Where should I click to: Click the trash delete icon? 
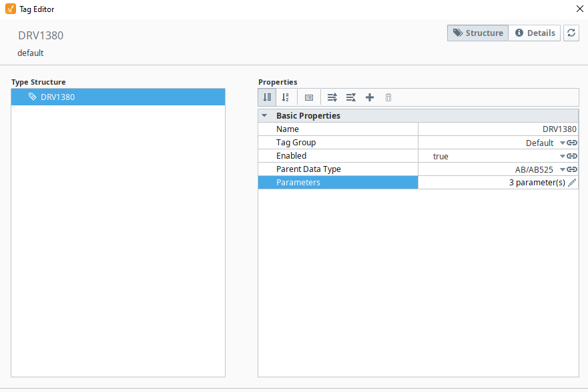(388, 98)
